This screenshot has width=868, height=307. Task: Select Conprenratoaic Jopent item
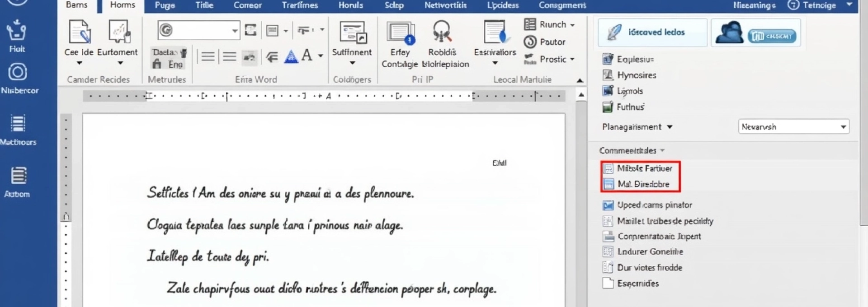(651, 237)
